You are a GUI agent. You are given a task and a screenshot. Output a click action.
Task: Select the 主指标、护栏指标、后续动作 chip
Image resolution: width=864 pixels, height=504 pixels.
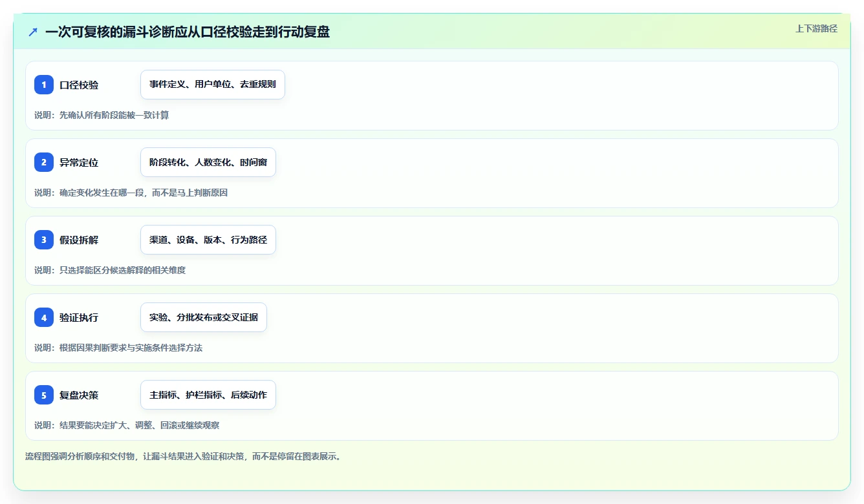click(208, 395)
